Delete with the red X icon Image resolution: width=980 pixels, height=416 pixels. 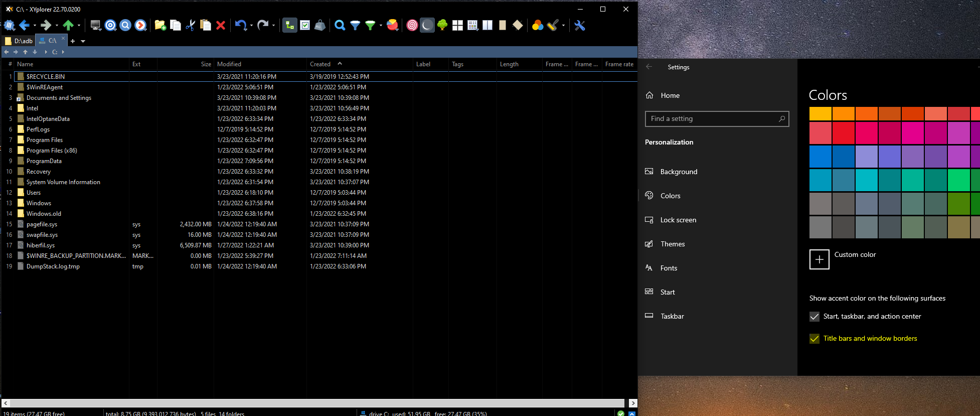(x=220, y=25)
